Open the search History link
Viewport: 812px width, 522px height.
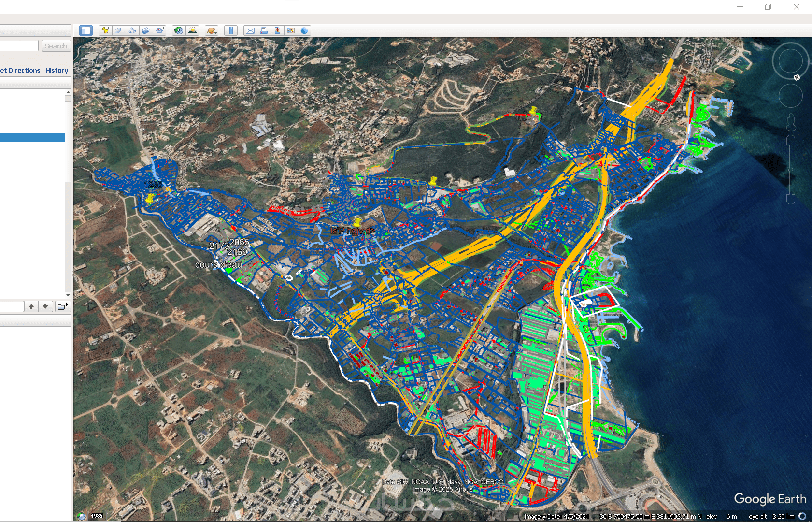pos(57,71)
